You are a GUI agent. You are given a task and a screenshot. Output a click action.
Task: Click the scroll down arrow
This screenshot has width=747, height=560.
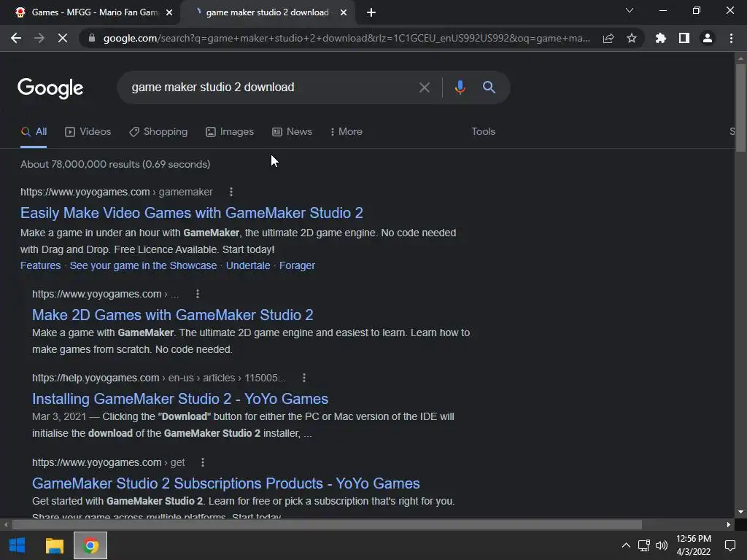point(740,513)
